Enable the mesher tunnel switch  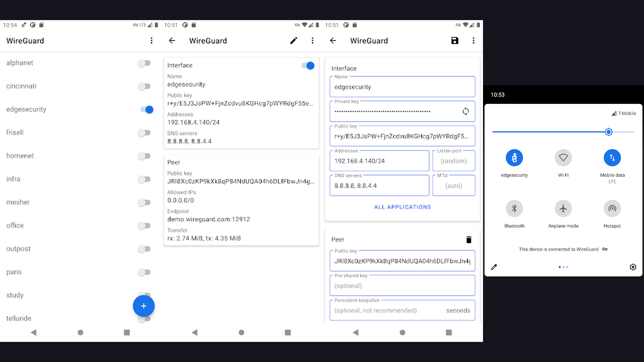[x=144, y=202]
